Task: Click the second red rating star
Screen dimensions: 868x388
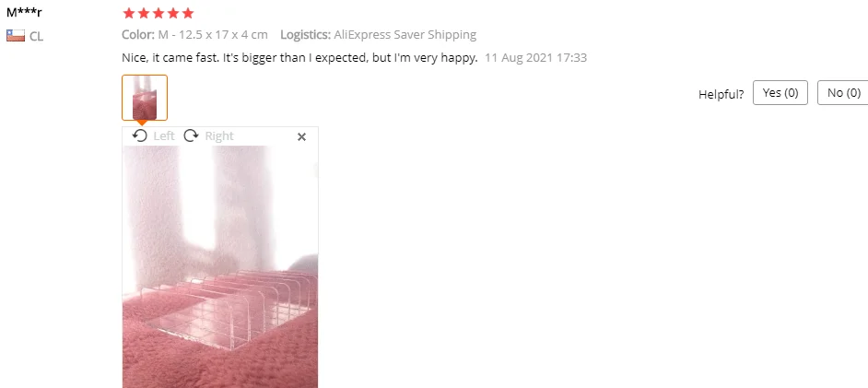Action: (144, 13)
